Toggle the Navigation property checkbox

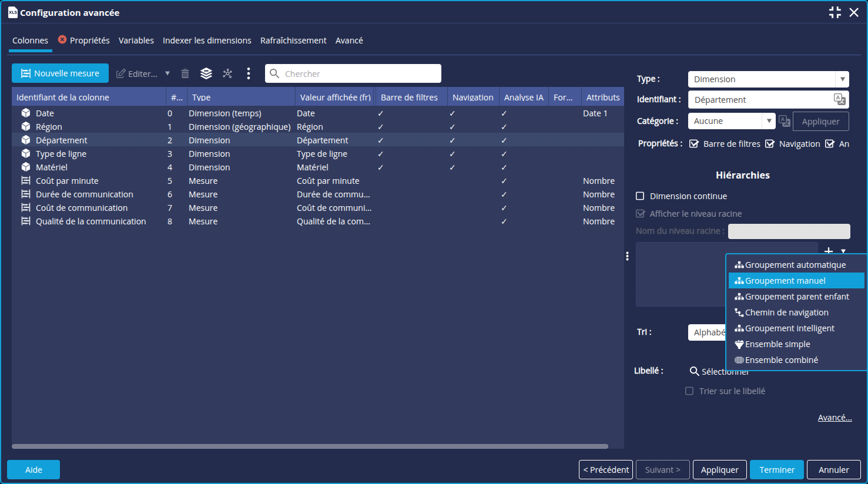pyautogui.click(x=770, y=144)
